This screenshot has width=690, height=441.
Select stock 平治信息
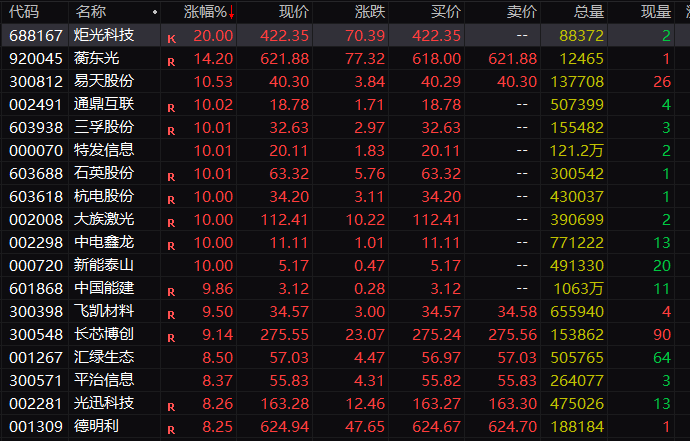[104, 380]
